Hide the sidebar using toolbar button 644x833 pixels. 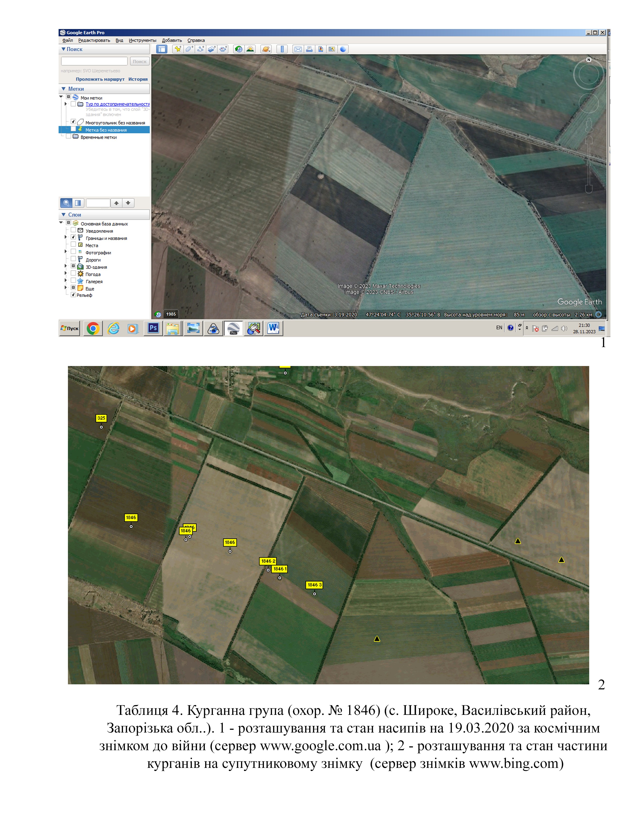point(162,49)
